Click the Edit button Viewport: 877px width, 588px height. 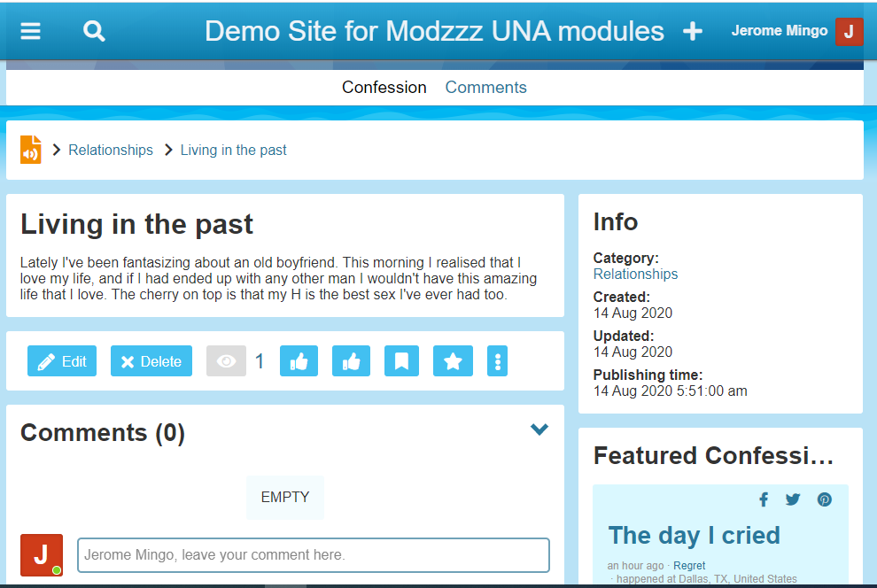tap(62, 361)
